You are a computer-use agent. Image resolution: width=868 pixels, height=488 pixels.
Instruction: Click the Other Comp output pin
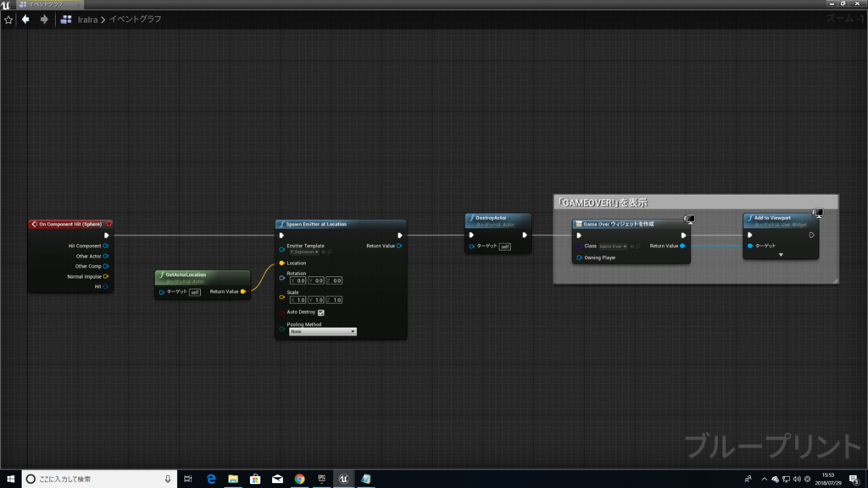106,266
